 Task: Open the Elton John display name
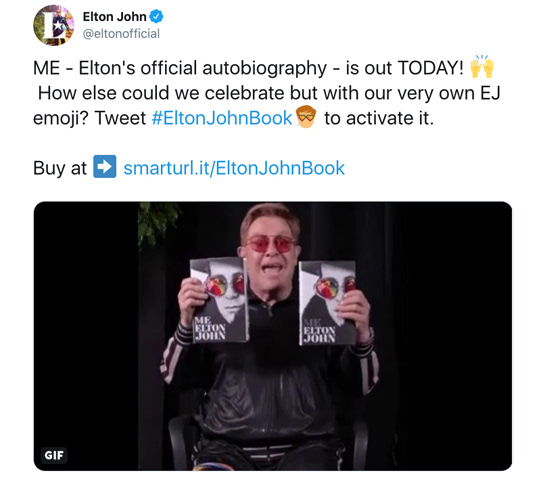pos(115,17)
